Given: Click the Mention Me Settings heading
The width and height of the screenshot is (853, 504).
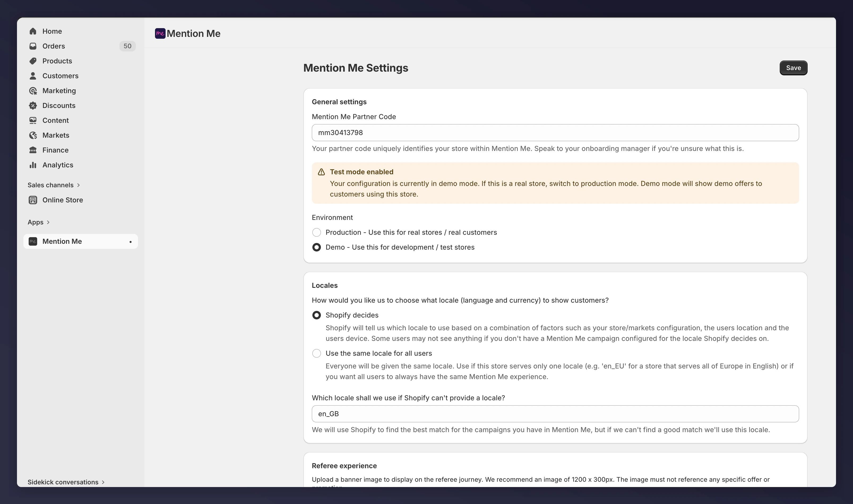Looking at the screenshot, I should [356, 68].
